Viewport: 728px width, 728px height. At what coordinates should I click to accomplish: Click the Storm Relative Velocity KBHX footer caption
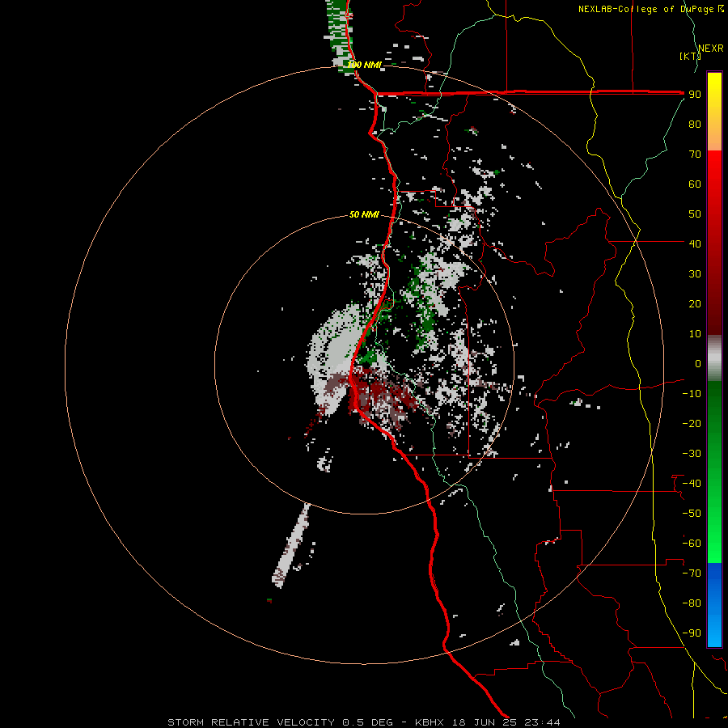pyautogui.click(x=363, y=722)
